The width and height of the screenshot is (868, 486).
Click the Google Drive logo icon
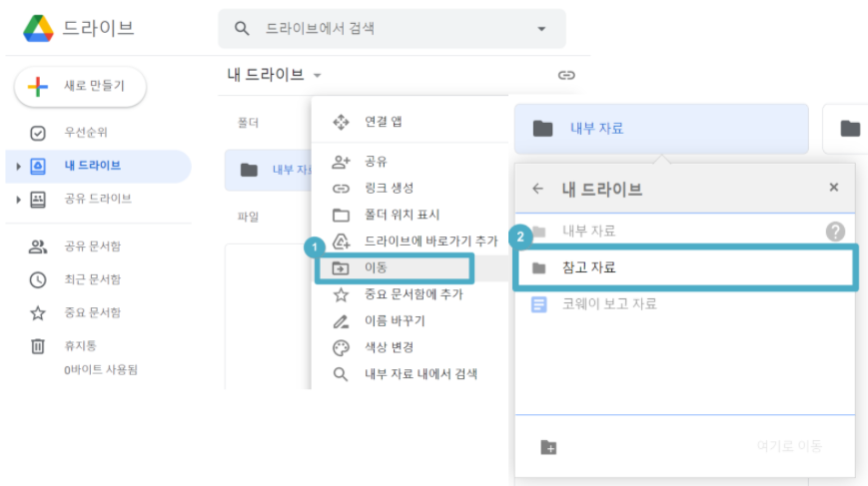pyautogui.click(x=38, y=28)
